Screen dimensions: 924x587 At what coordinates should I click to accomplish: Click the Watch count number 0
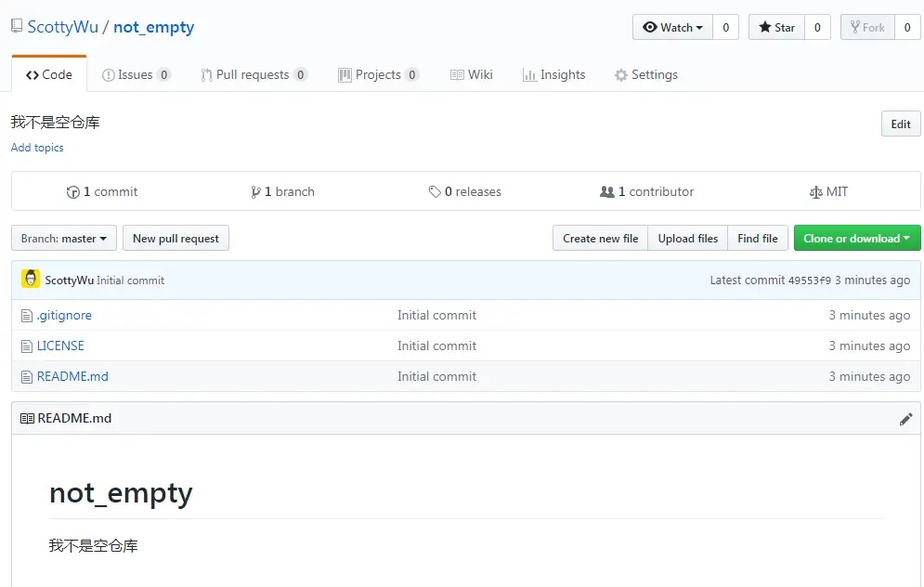[x=725, y=27]
